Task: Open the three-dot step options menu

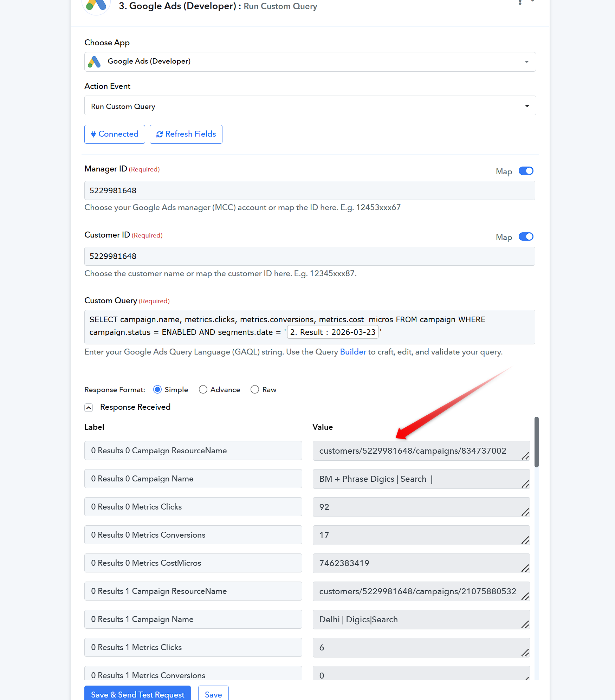Action: (x=520, y=2)
